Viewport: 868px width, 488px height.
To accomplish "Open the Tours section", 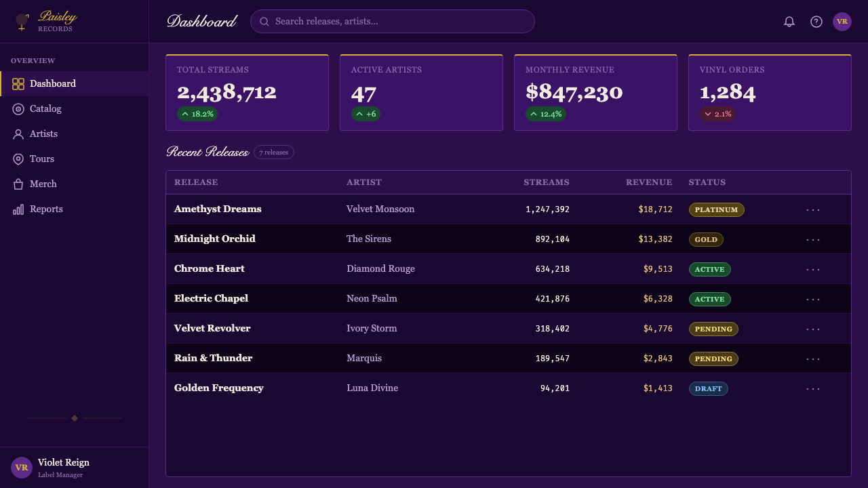I will (74, 159).
